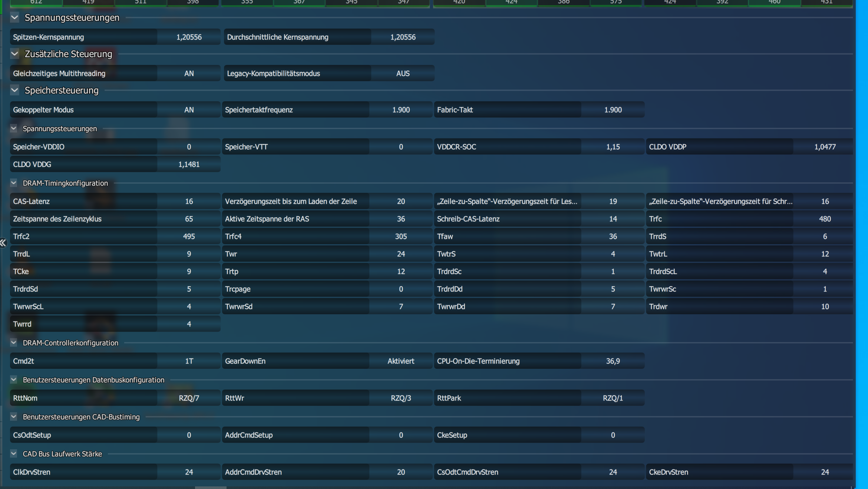
Task: Collapse the DRAM-Controllerkonfiguration subsection
Action: [x=14, y=343]
